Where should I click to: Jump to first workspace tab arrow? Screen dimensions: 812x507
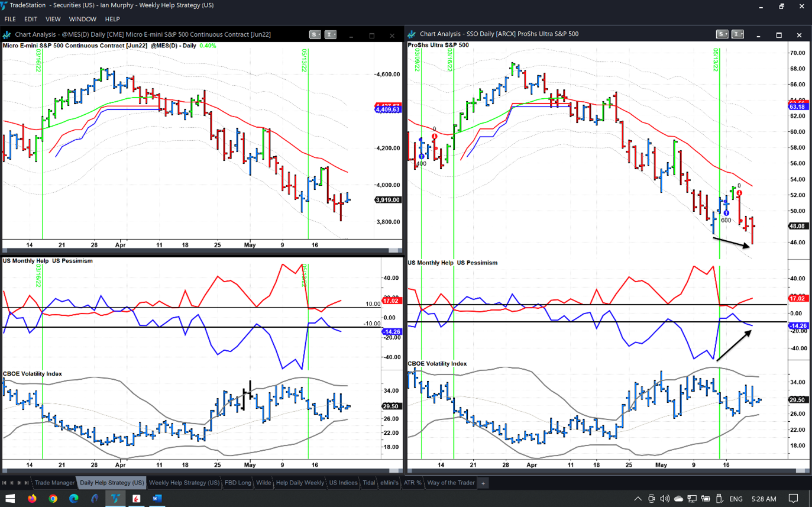pos(5,483)
